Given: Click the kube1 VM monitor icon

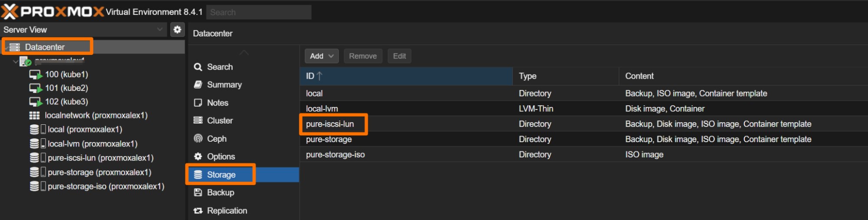Looking at the screenshot, I should (35, 75).
